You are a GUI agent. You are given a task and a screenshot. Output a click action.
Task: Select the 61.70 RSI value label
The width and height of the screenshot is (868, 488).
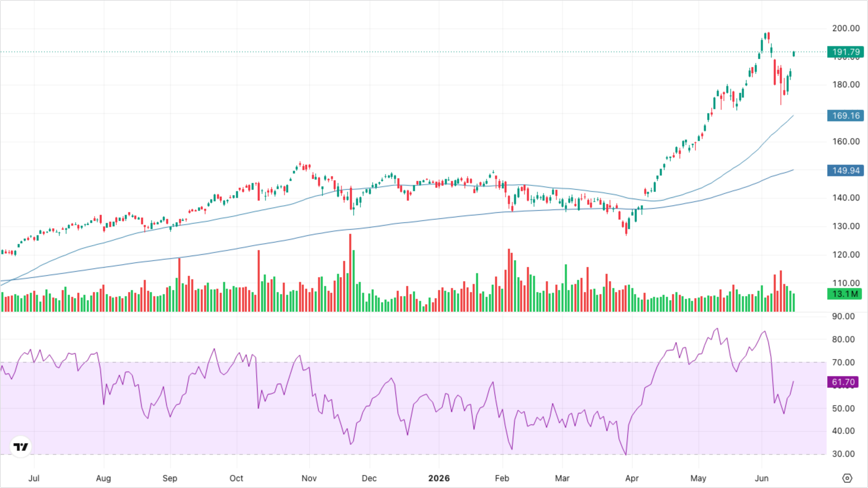tap(843, 382)
